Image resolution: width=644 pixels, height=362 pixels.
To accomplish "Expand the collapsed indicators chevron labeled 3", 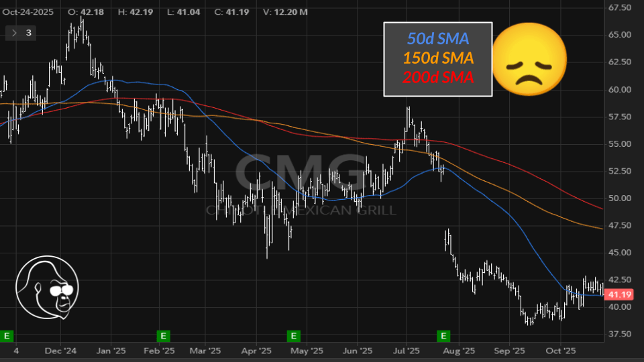I will 15,32.
